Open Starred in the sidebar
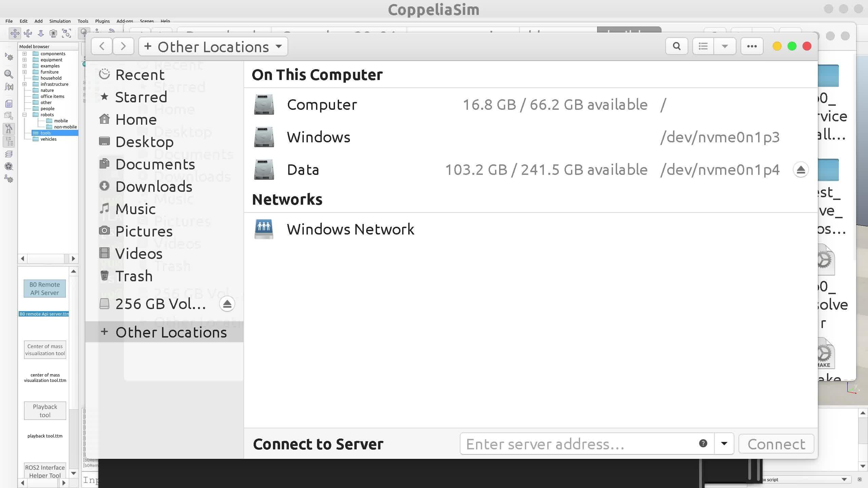The width and height of the screenshot is (868, 488). [x=164, y=97]
